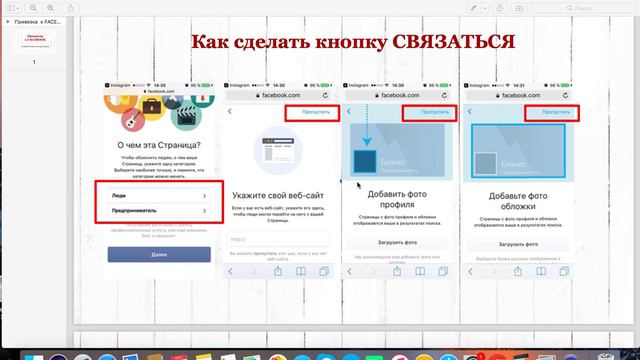Click 'Загрузить фото' under profile photo heading
This screenshot has width=640, height=360.
point(397,242)
